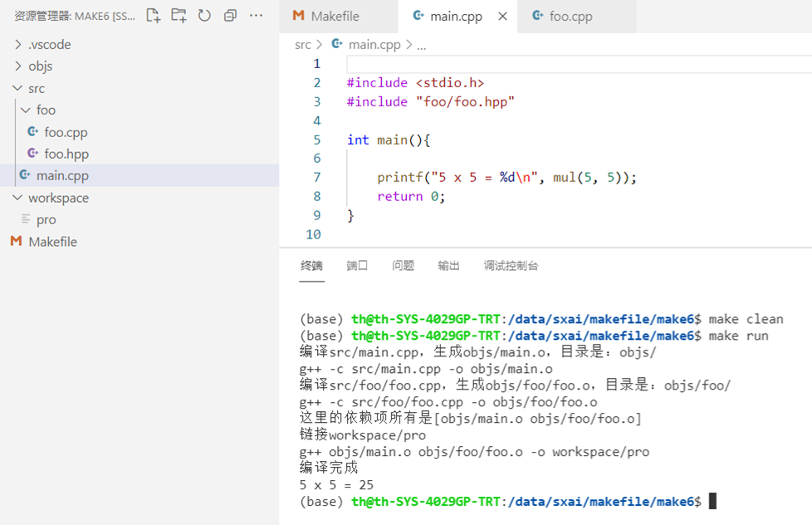Click the terminal cursor at last prompt
The width and height of the screenshot is (812, 525).
pyautogui.click(x=712, y=501)
